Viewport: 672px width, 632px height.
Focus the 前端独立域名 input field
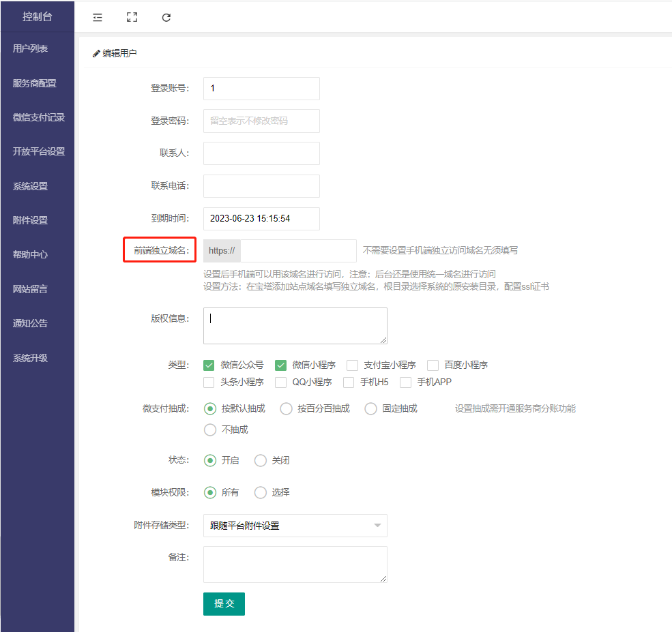click(x=298, y=251)
